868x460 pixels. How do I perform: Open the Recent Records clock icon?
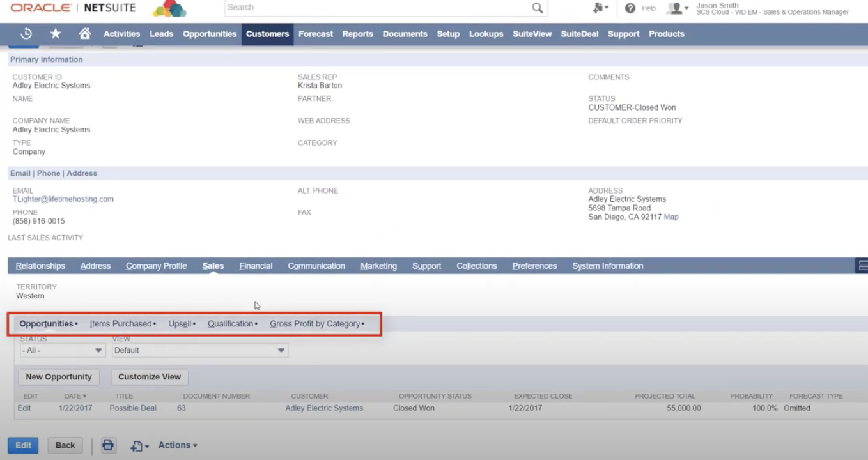(26, 34)
